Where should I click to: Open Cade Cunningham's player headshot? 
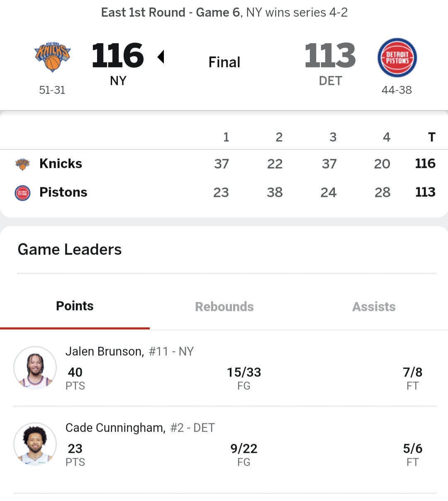(35, 444)
